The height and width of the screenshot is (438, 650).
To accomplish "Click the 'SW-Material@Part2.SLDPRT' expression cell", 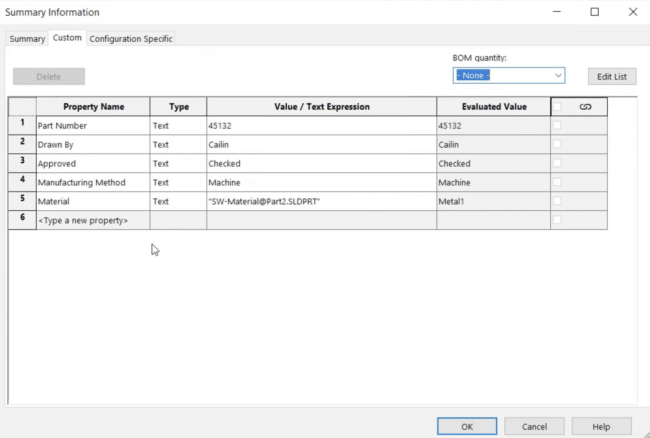I will (x=322, y=201).
